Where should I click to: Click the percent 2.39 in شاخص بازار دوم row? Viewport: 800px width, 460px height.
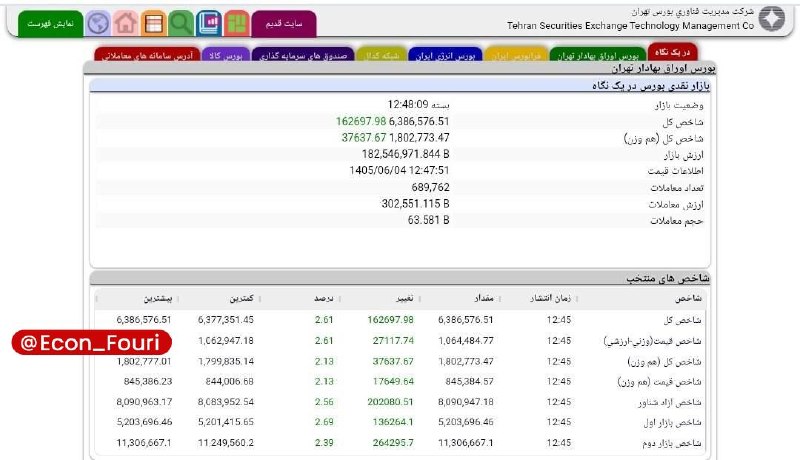tap(324, 443)
